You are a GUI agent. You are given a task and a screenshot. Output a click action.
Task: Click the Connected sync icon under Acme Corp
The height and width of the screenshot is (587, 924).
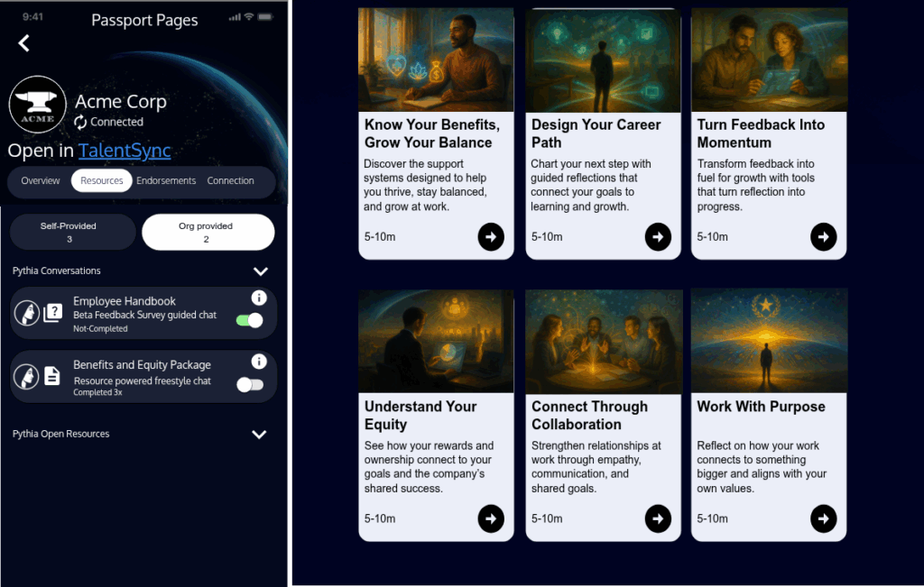(x=81, y=123)
